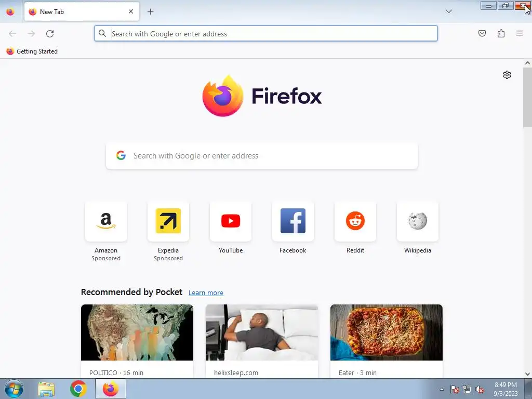532x399 pixels.
Task: Click the Firefox logo on the page
Action: [x=262, y=96]
